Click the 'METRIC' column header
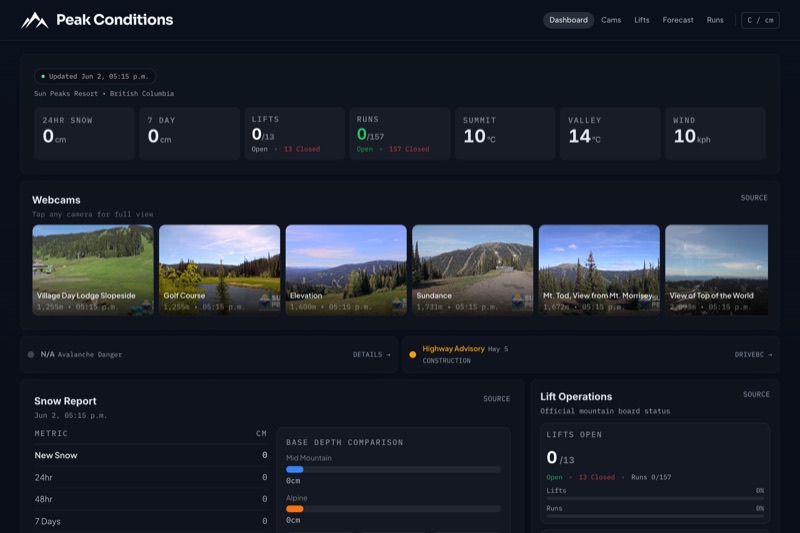Image resolution: width=800 pixels, height=533 pixels. (x=51, y=434)
